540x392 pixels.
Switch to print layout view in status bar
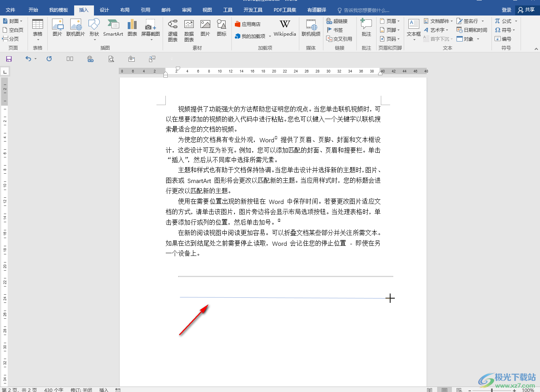444,390
